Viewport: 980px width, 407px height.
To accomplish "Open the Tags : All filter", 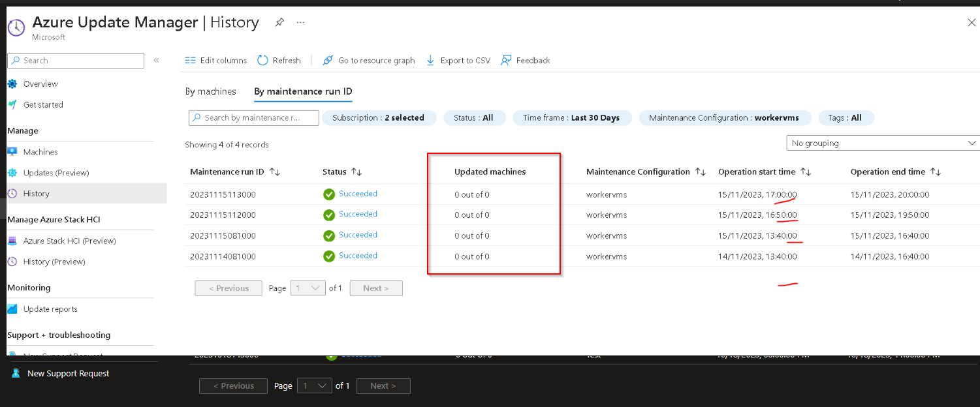I will (x=845, y=118).
